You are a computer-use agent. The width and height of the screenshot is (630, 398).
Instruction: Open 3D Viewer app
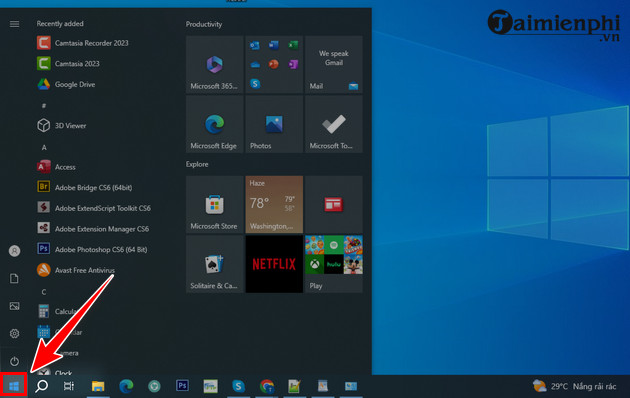pyautogui.click(x=61, y=126)
